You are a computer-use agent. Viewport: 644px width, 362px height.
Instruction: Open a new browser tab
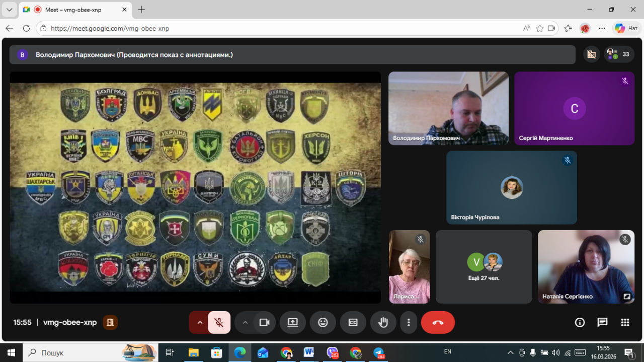click(141, 10)
